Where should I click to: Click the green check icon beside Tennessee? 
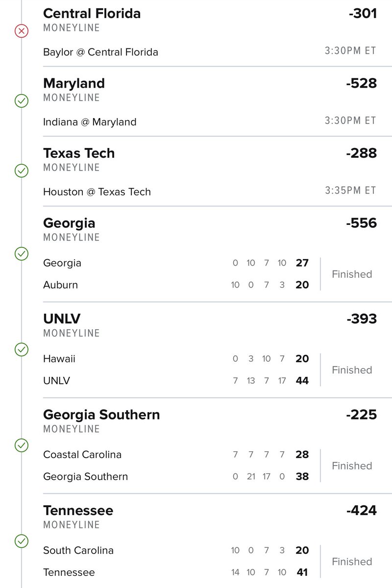tap(21, 541)
